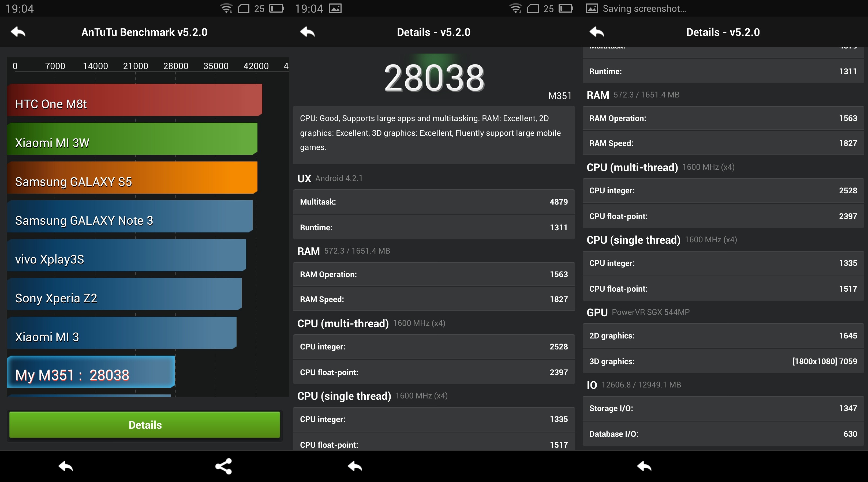Tap AnTuTu Benchmark v5.2.0 title
This screenshot has height=482, width=868.
click(145, 32)
